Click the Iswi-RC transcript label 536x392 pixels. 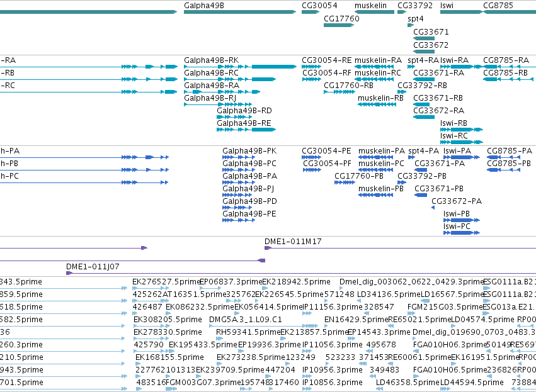[x=454, y=136]
